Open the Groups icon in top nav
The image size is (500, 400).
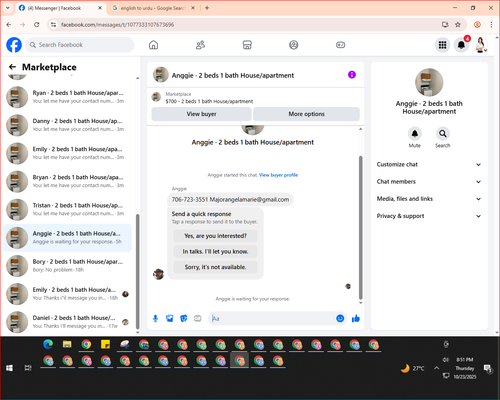(x=294, y=45)
